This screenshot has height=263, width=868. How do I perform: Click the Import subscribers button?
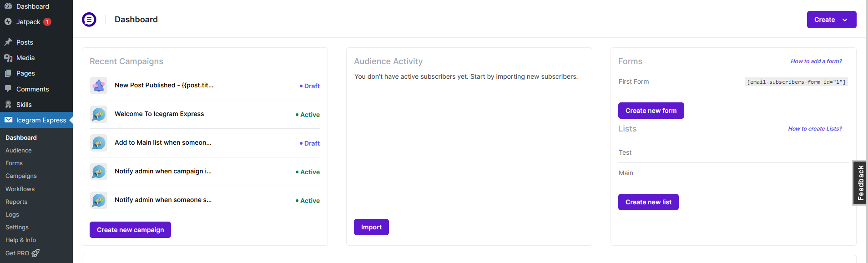371,227
